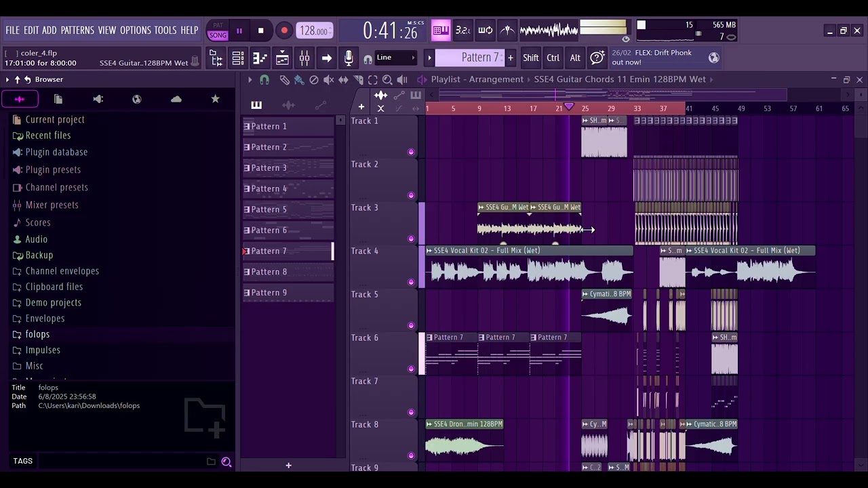Open the playlist options menu arrow
Screen dimensions: 868x488
tap(250, 80)
